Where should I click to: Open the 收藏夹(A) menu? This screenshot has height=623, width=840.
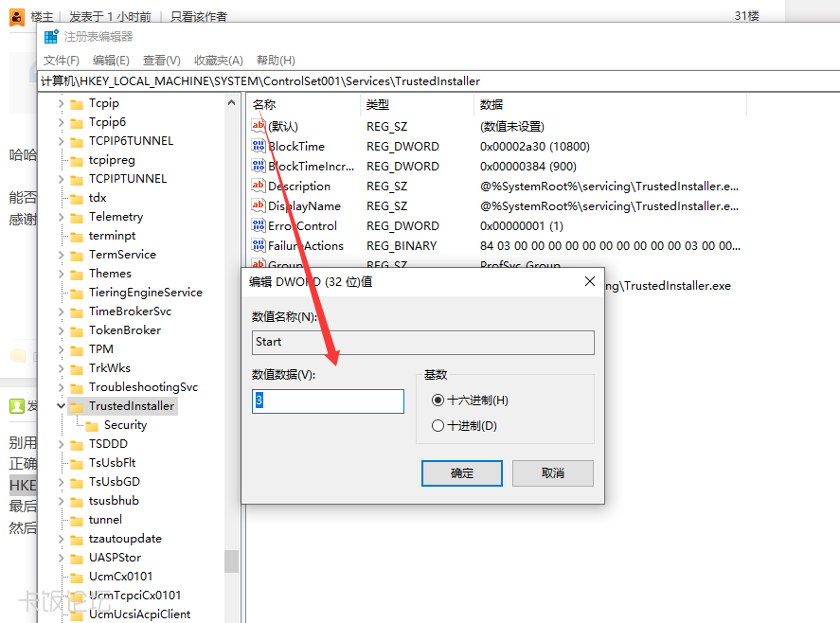pyautogui.click(x=219, y=60)
